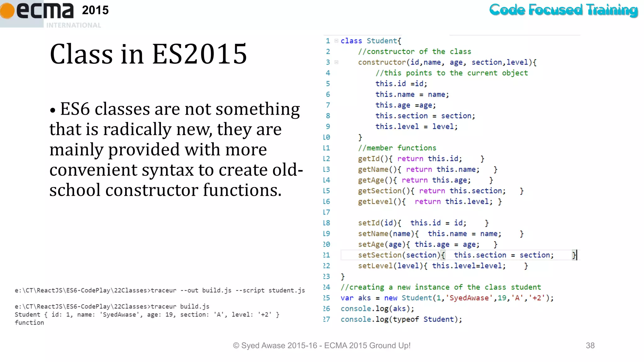Click line number 17 in the gutter

tap(326, 212)
